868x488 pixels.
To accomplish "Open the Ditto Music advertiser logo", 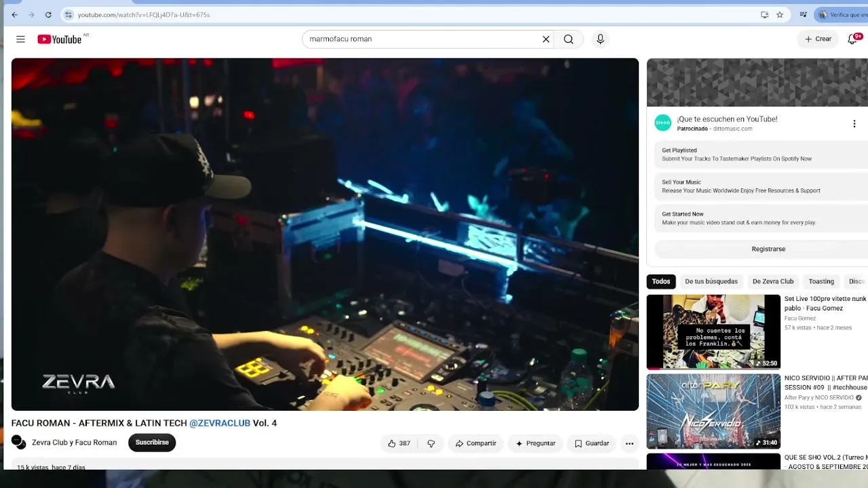I will click(663, 123).
